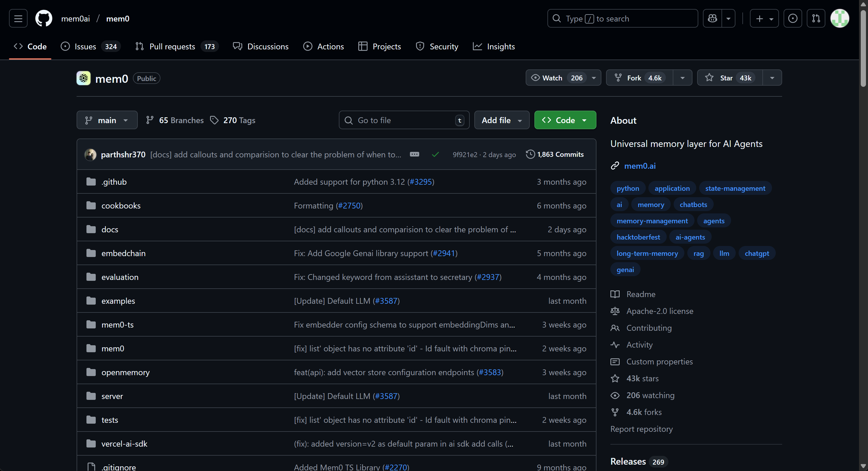Select the Code tab
This screenshot has height=471, width=868.
[30, 46]
